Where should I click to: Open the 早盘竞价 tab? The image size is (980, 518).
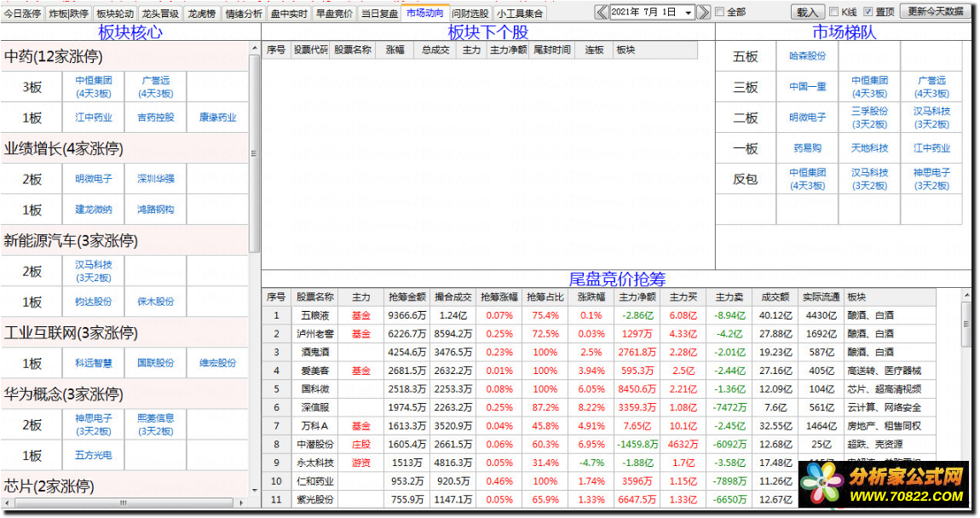click(334, 13)
